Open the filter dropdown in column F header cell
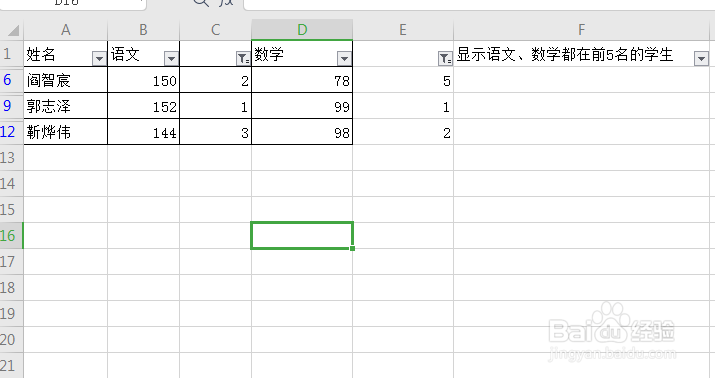This screenshot has height=378, width=715. point(701,58)
